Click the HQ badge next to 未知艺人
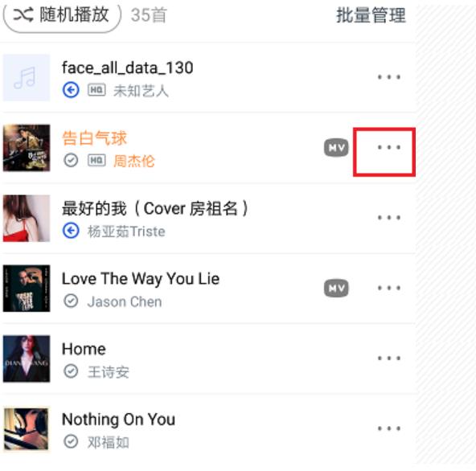476x471 pixels. 96,90
